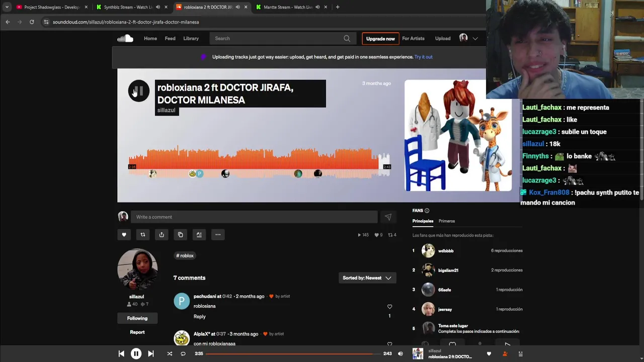Screen dimensions: 644x362
Task: Click the Try it out link
Action: point(424,57)
